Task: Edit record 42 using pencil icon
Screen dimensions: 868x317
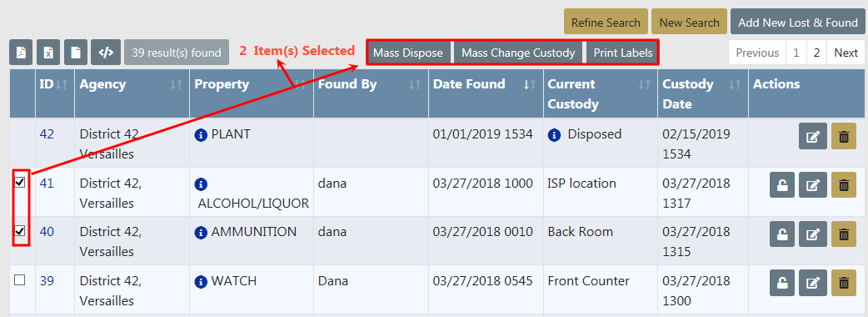Action: [x=813, y=136]
